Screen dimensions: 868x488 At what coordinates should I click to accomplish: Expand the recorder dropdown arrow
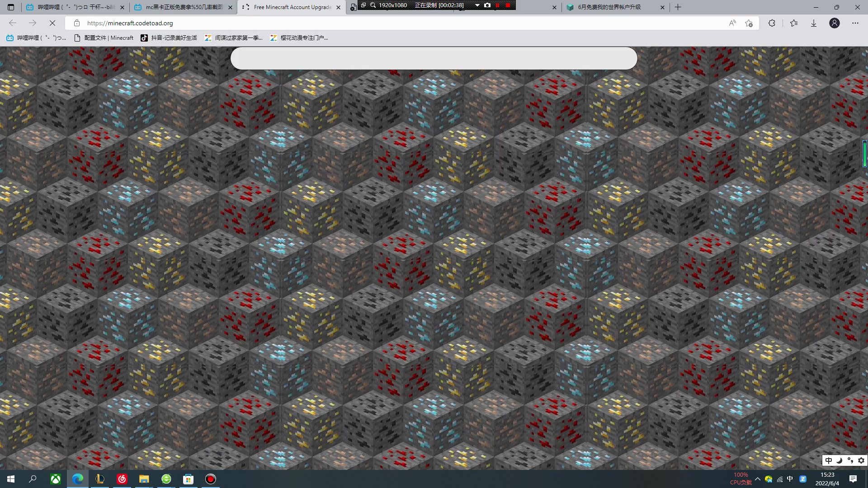point(477,5)
